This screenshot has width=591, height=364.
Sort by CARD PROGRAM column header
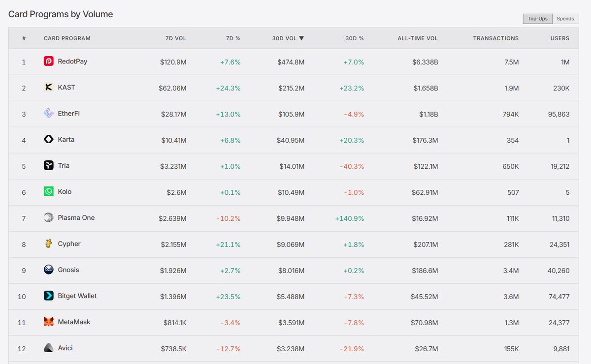67,38
